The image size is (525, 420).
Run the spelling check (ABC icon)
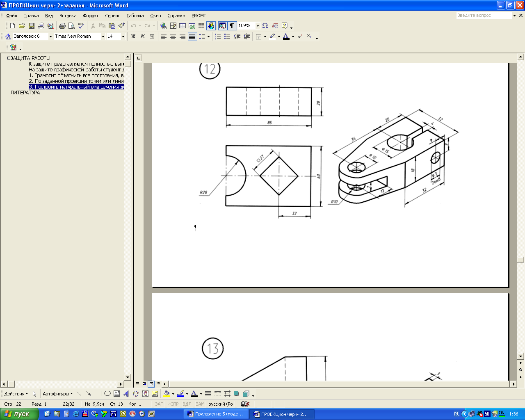[x=81, y=26]
